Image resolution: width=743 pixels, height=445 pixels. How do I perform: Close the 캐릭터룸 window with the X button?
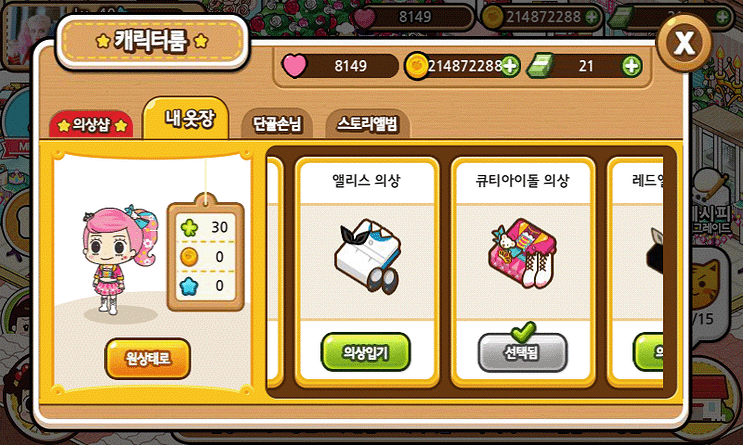click(684, 44)
